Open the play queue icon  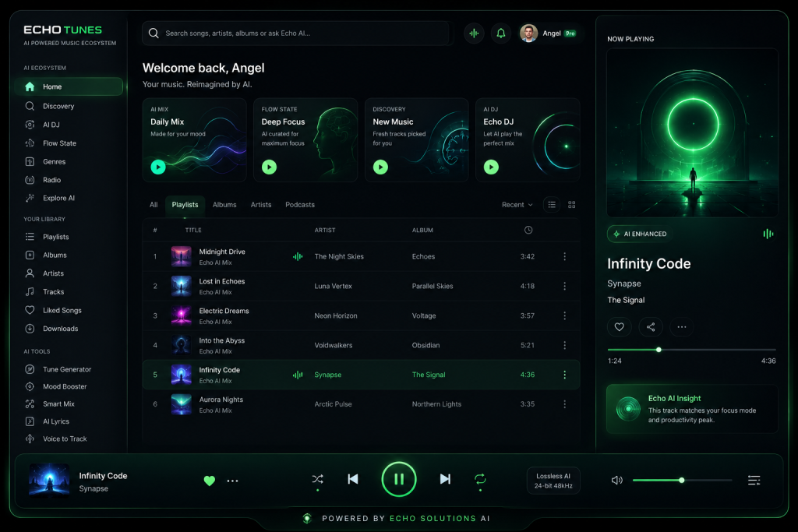pos(754,480)
